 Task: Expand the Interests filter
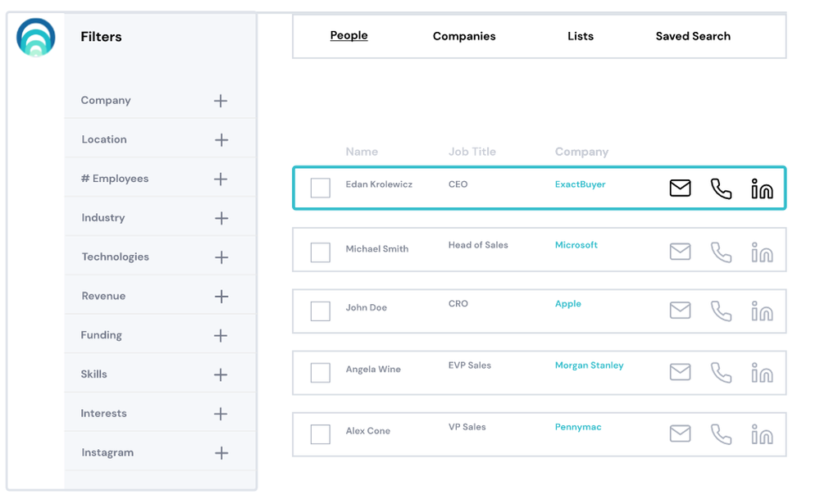point(221,414)
